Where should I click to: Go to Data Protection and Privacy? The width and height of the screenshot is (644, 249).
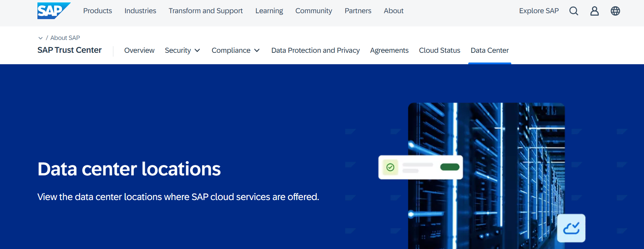coord(315,50)
